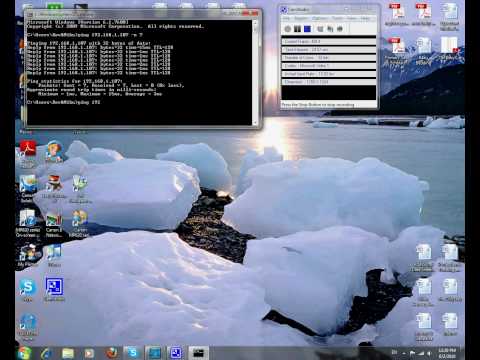Pause recording in CamStudio toolbar
Image resolution: width=480 pixels, height=360 pixels.
click(297, 29)
